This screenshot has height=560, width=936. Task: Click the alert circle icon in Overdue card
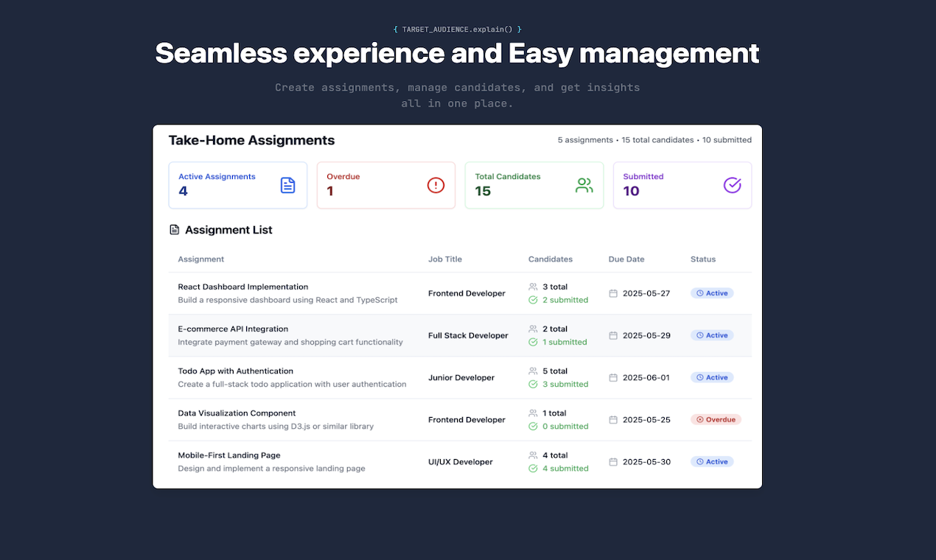point(436,185)
